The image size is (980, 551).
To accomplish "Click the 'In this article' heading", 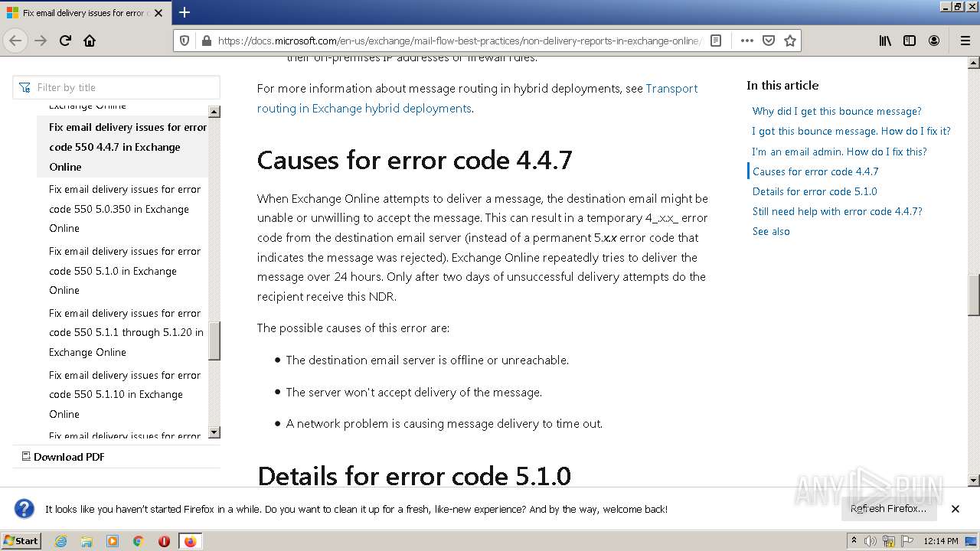I will click(x=782, y=86).
